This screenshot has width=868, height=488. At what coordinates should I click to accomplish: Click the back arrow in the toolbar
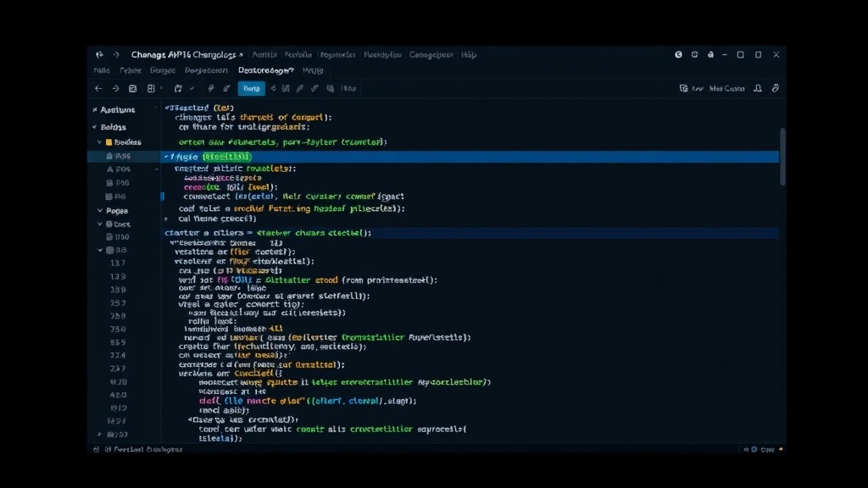click(98, 88)
